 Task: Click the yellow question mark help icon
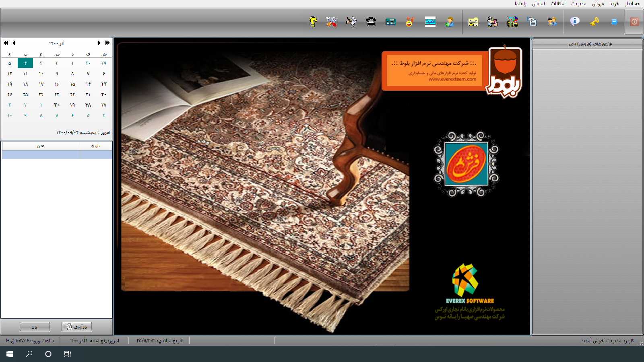pos(313,22)
